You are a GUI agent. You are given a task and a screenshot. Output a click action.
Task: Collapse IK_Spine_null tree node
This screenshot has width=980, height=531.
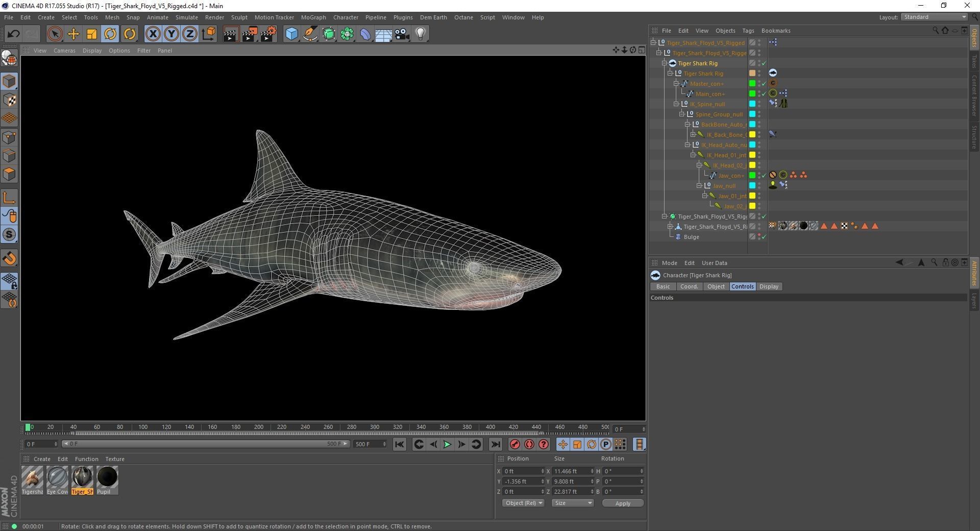click(676, 104)
